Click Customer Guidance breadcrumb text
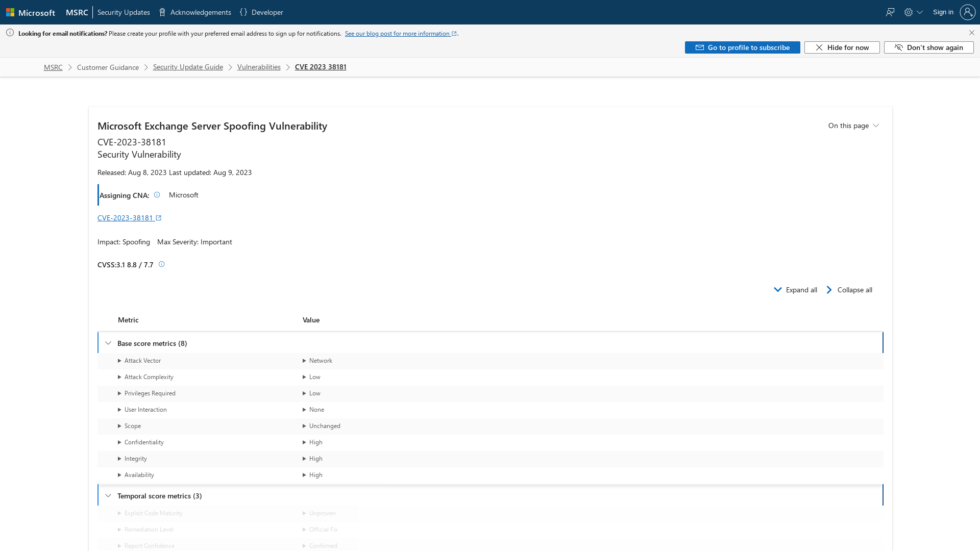 (x=108, y=67)
